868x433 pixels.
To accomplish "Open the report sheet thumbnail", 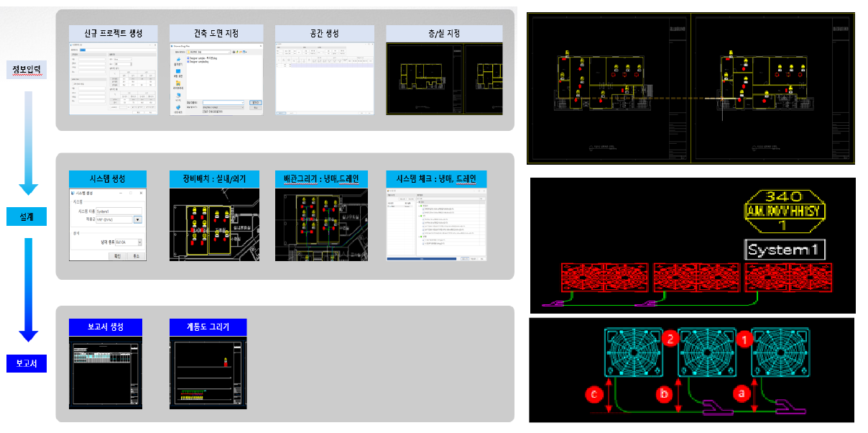I will 106,373.
